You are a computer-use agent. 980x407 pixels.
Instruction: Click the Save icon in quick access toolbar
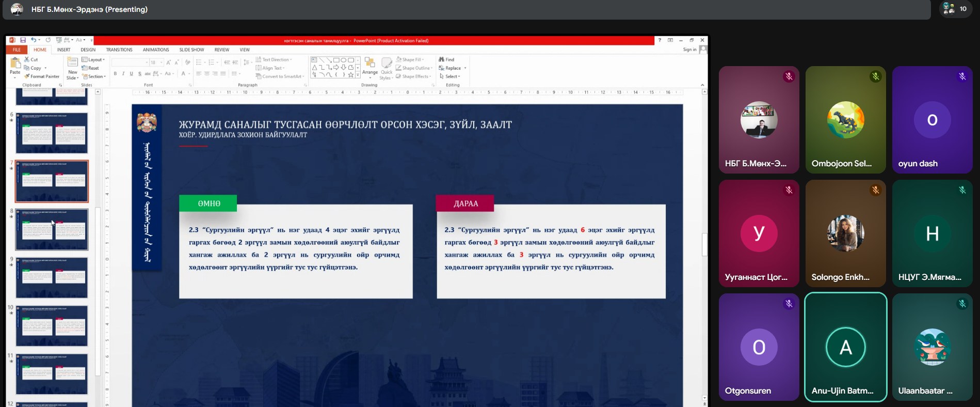coord(23,40)
